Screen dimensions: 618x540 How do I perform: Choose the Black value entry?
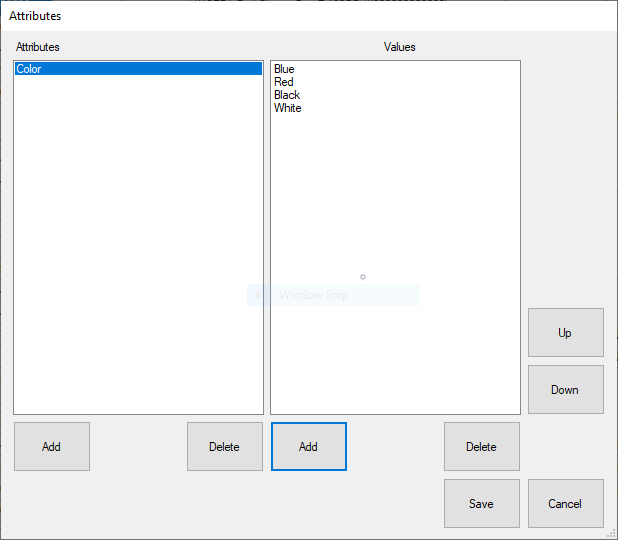pyautogui.click(x=287, y=95)
